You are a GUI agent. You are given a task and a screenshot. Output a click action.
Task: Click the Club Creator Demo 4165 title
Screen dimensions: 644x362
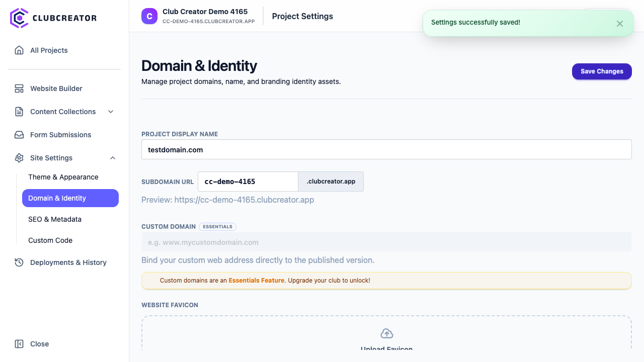point(205,12)
